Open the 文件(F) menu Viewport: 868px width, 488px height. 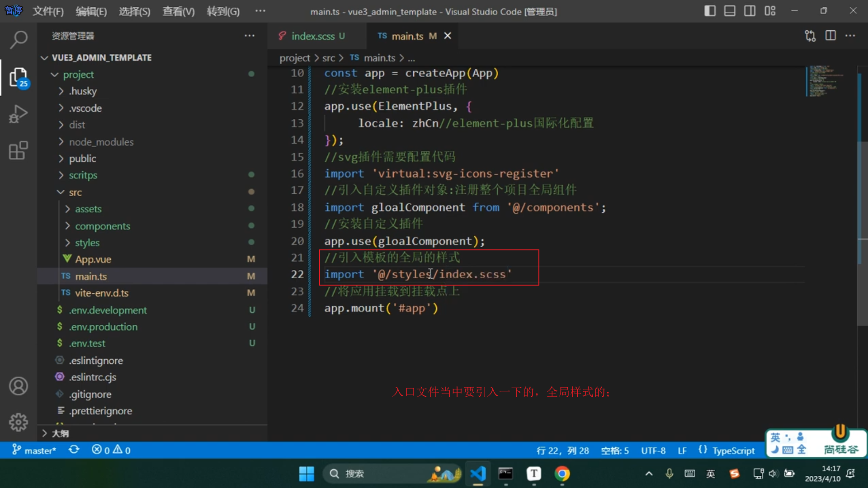(x=48, y=11)
